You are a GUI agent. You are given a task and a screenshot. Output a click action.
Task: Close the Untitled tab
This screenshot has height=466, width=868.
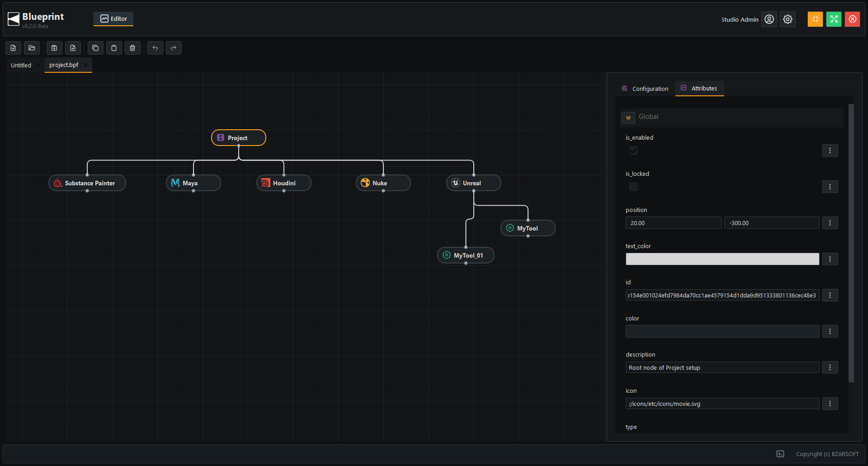(x=39, y=65)
